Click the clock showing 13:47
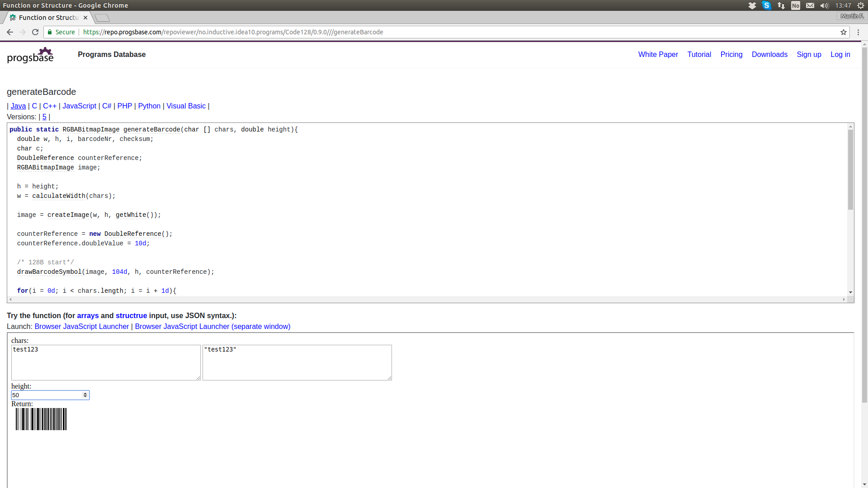868x488 pixels. click(843, 5)
